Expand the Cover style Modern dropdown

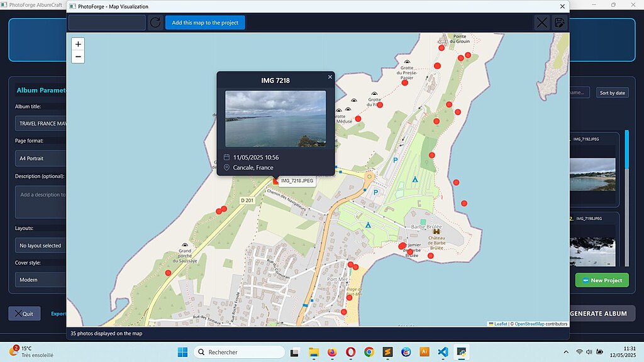[x=41, y=280]
